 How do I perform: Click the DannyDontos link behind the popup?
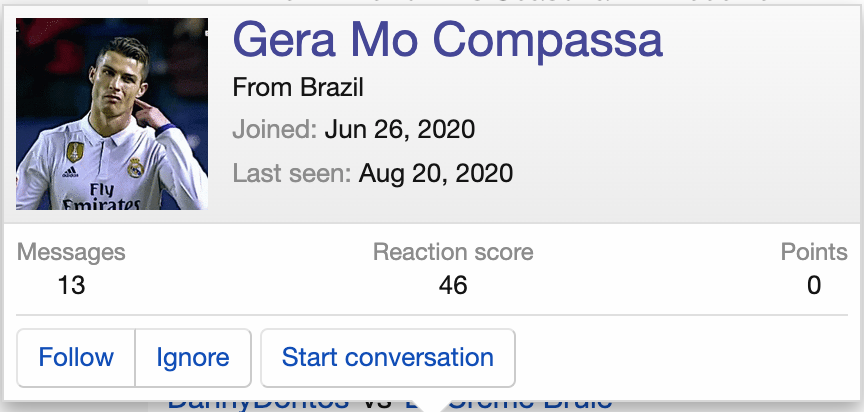tap(257, 403)
